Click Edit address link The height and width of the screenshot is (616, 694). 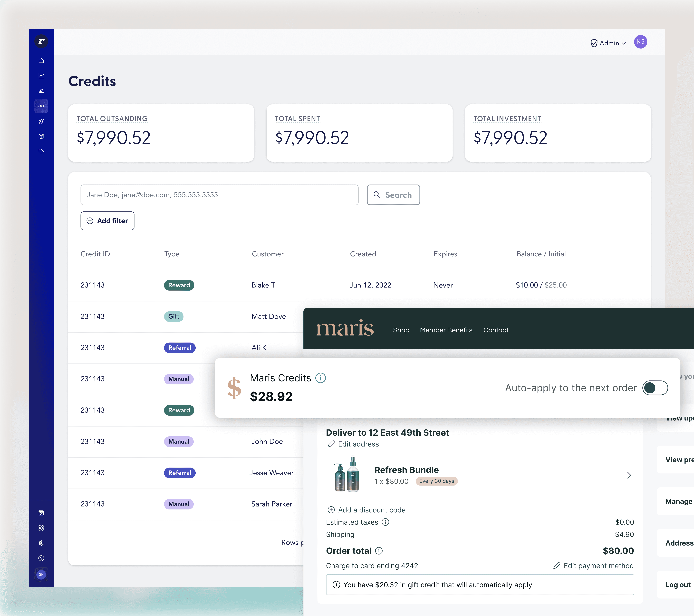353,444
